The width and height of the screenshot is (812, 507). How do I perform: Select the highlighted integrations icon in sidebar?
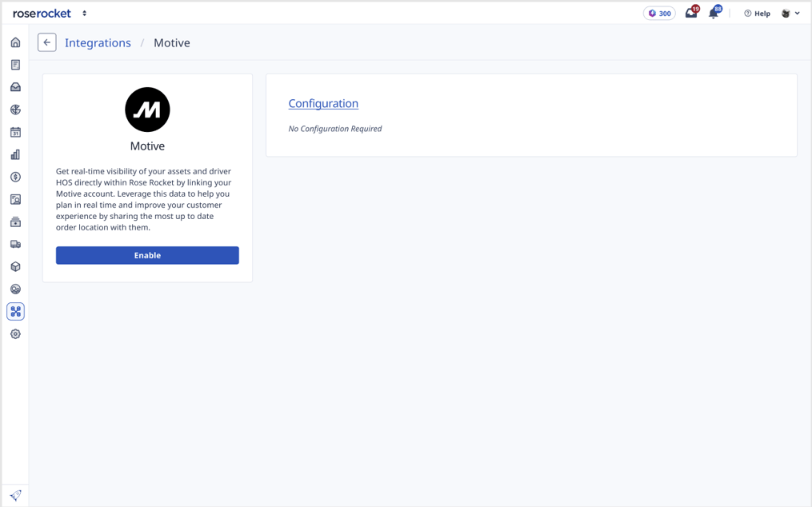click(15, 312)
